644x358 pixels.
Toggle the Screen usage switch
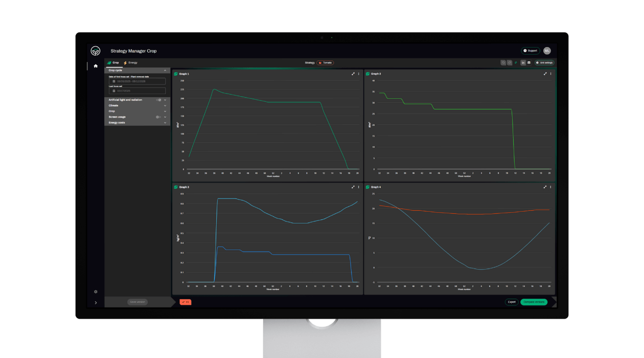159,117
